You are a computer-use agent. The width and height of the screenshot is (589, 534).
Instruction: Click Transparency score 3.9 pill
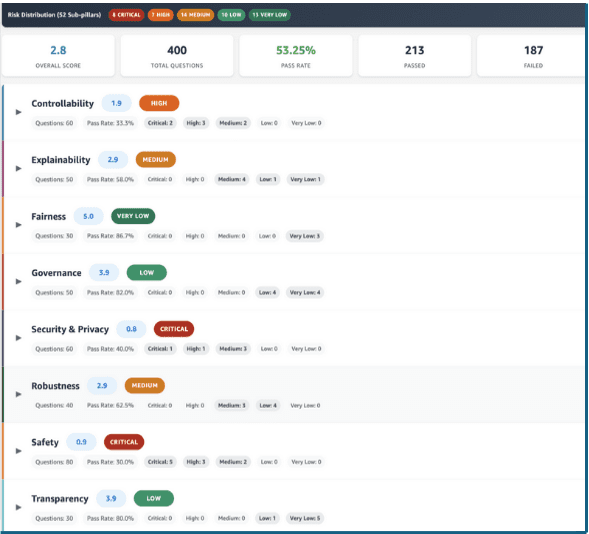tap(111, 498)
